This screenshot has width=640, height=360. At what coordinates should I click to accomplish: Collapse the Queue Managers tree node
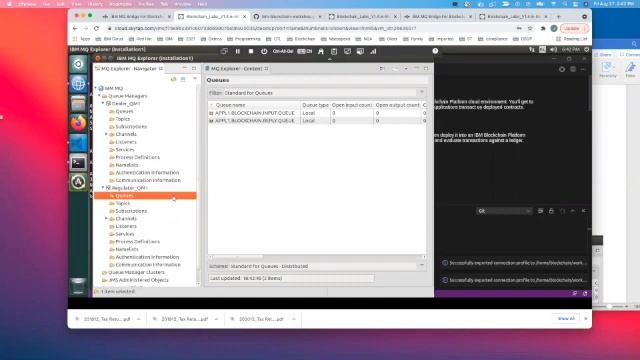point(100,96)
